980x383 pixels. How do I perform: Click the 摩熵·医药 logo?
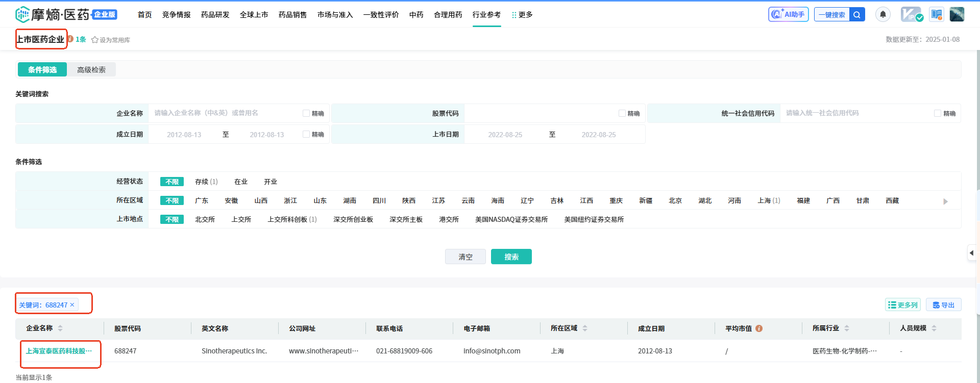[x=66, y=14]
